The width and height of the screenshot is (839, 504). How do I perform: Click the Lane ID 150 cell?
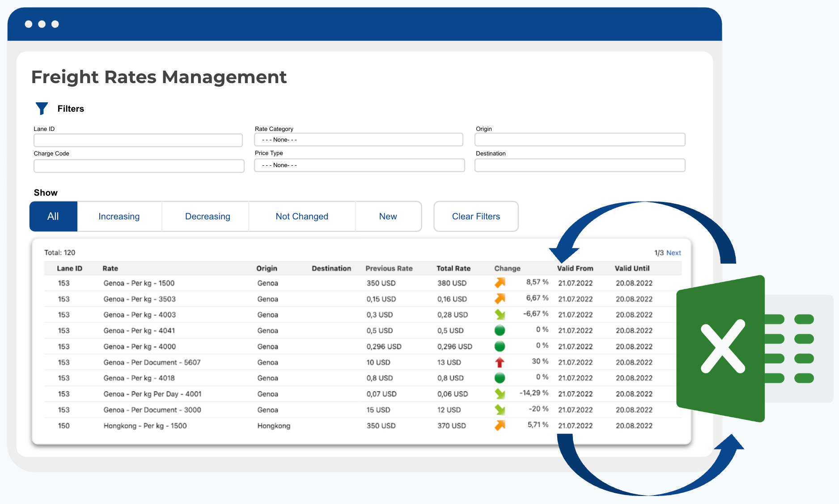64,426
